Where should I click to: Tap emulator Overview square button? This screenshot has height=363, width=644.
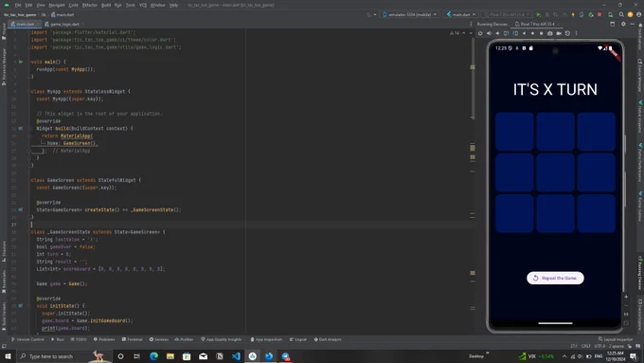(x=541, y=33)
